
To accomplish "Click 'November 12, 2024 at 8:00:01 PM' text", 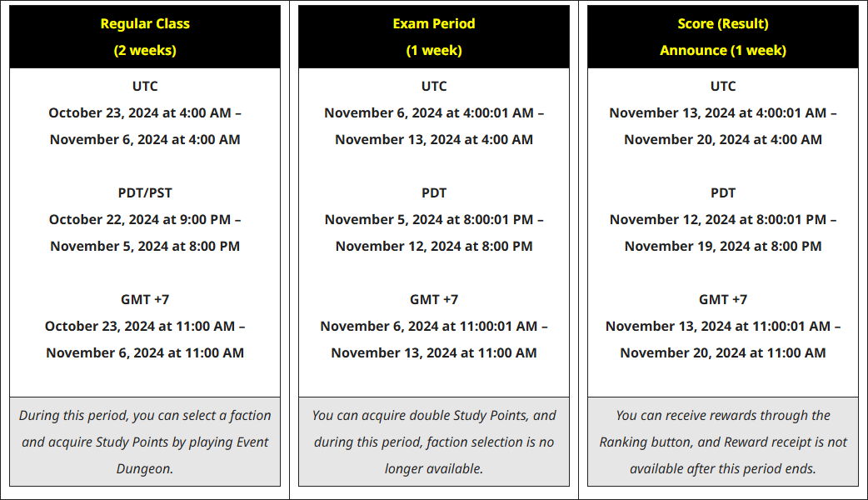I will pos(718,220).
